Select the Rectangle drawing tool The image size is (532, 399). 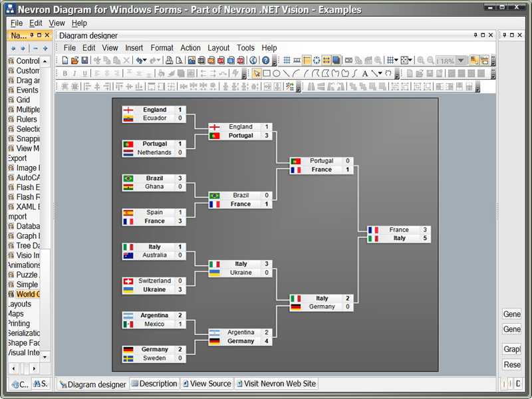coord(267,72)
